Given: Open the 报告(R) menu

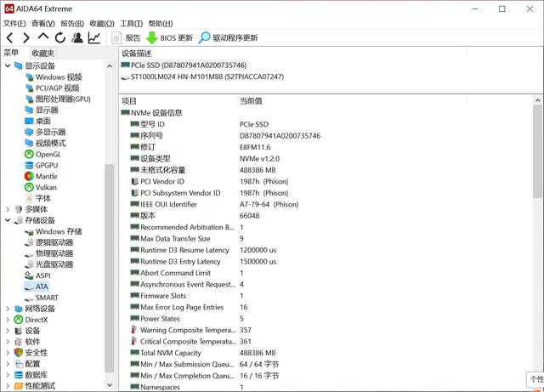Looking at the screenshot, I should click(x=72, y=23).
